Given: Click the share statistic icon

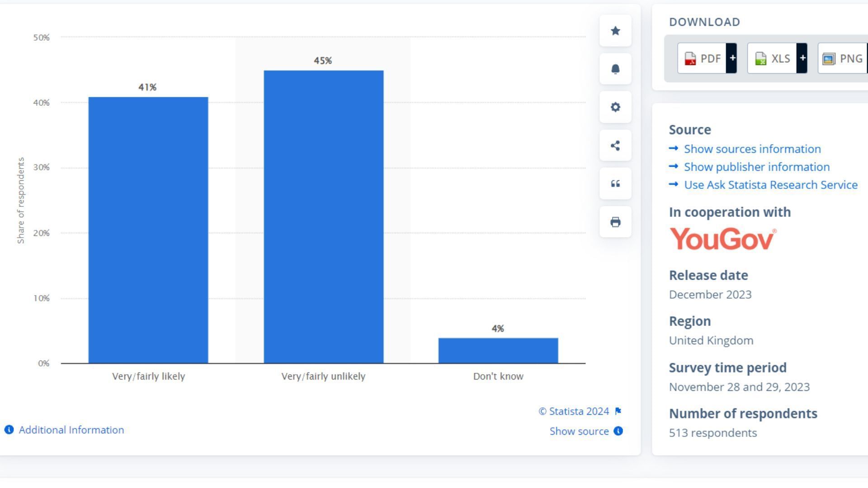Looking at the screenshot, I should coord(615,145).
